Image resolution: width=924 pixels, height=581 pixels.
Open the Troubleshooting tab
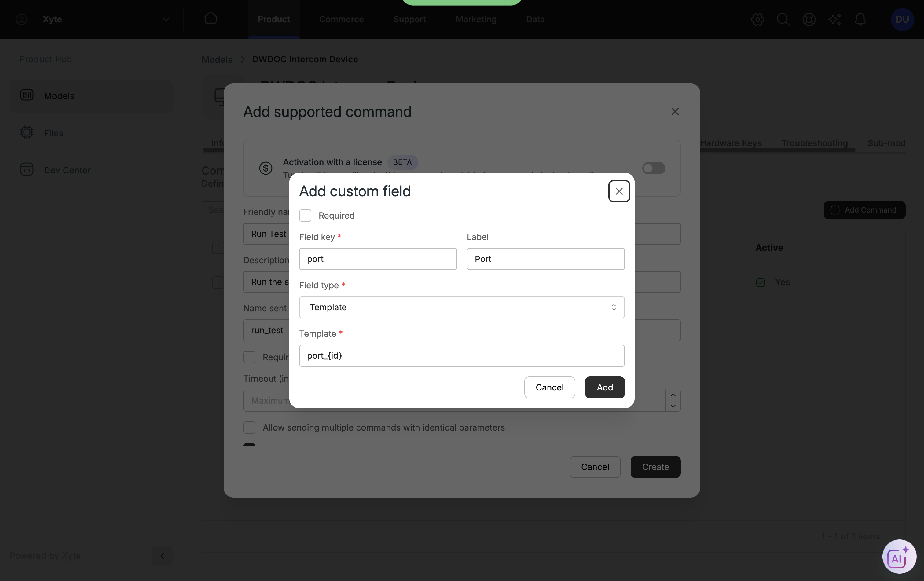pos(814,143)
